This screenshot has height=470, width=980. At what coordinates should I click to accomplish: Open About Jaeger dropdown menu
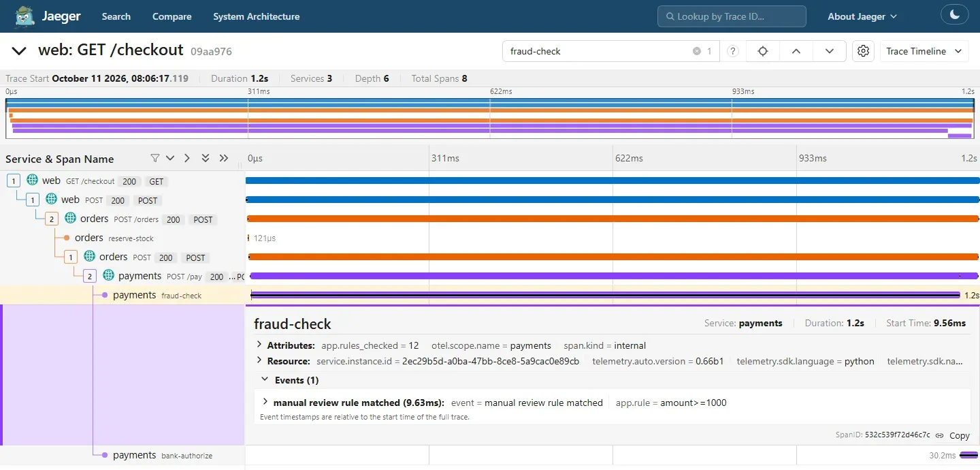pos(862,16)
